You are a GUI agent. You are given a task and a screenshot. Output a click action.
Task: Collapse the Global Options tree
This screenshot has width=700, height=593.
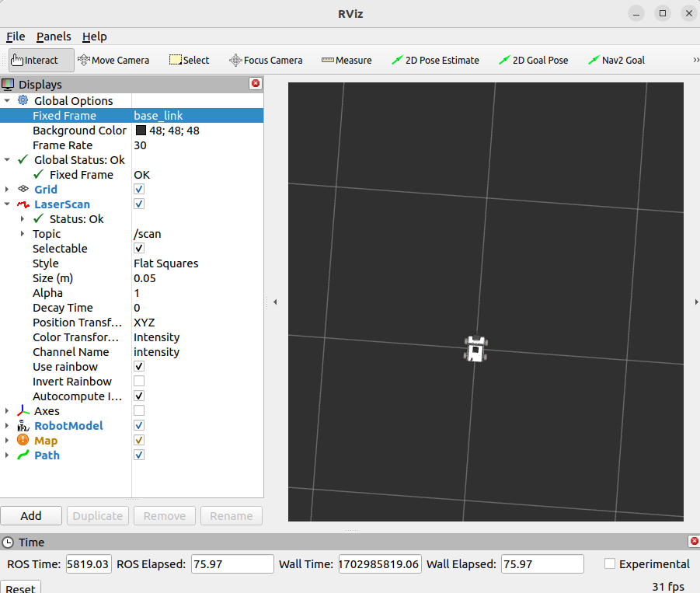(x=7, y=100)
